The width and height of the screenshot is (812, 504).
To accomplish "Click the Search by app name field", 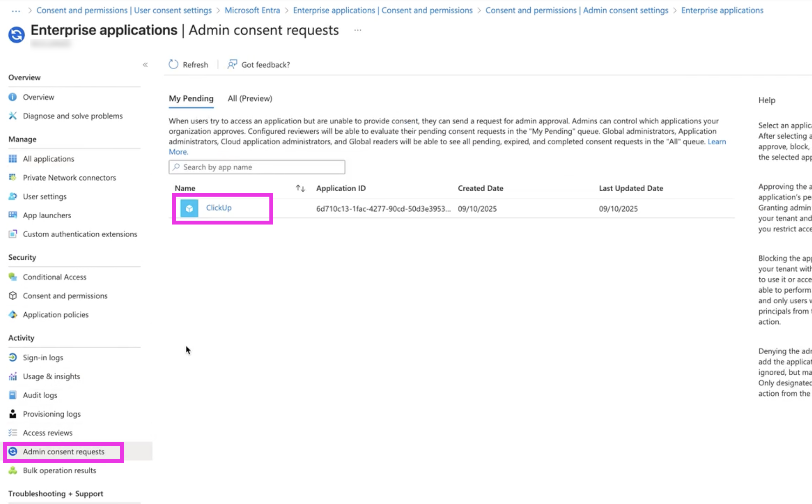I will pos(257,167).
